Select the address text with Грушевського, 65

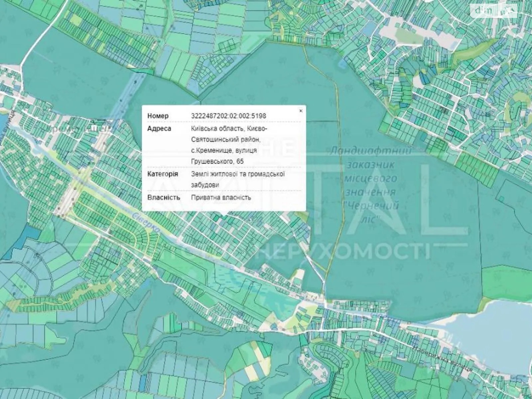click(229, 145)
